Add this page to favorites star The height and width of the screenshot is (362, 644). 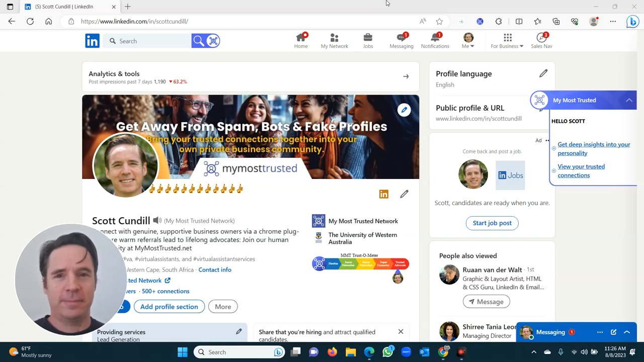[439, 21]
